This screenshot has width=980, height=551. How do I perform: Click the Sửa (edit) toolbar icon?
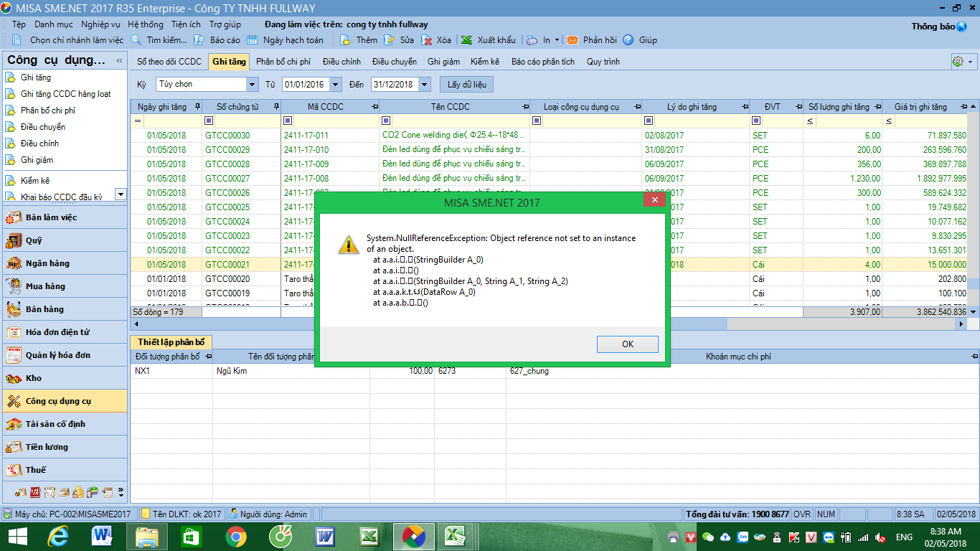coord(389,40)
